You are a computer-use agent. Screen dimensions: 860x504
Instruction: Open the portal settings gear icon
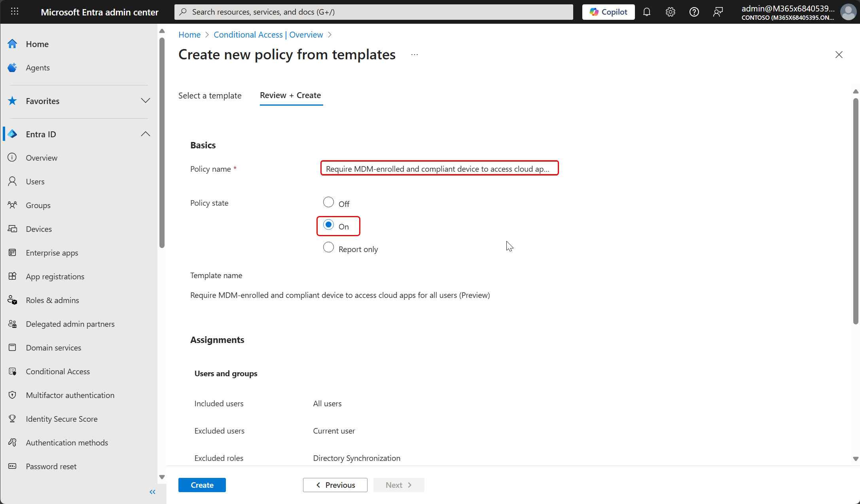coord(670,12)
